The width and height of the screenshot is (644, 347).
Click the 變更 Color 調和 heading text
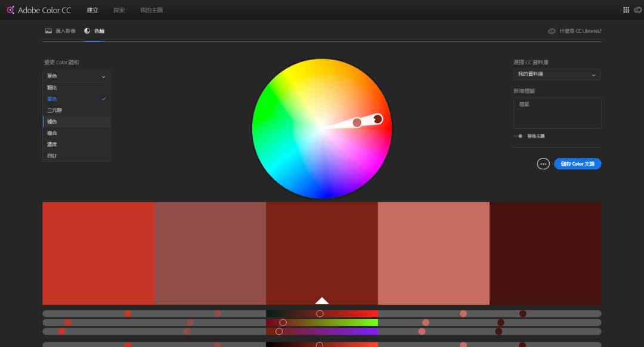tap(61, 63)
